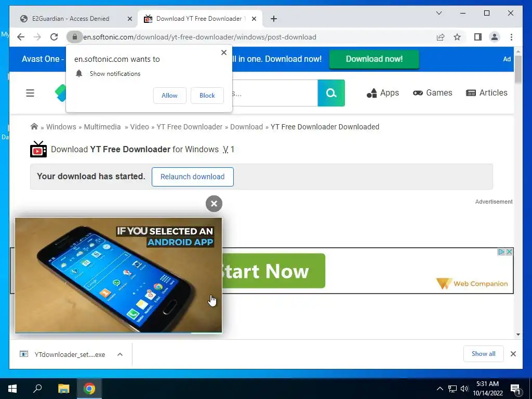Open the Download breadcrumb link
This screenshot has width=532, height=399.
tap(246, 127)
